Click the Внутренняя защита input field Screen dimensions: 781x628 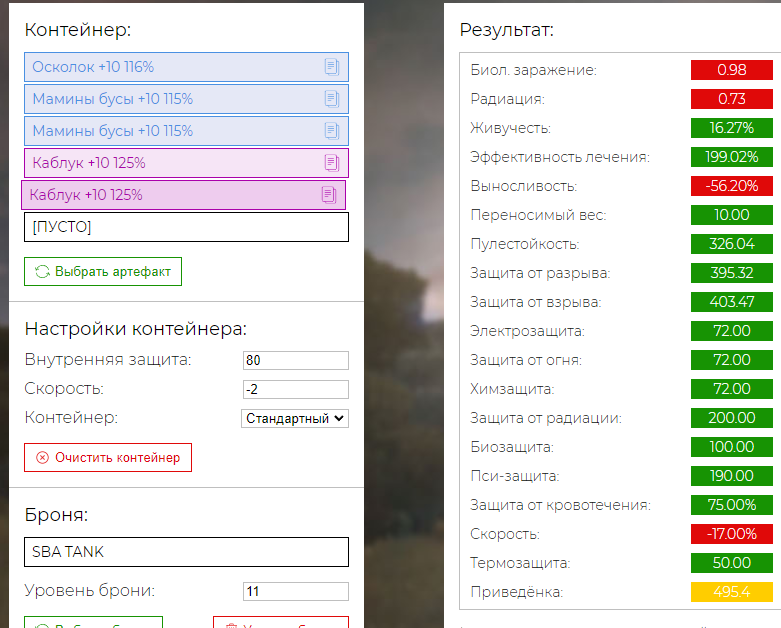coord(295,360)
